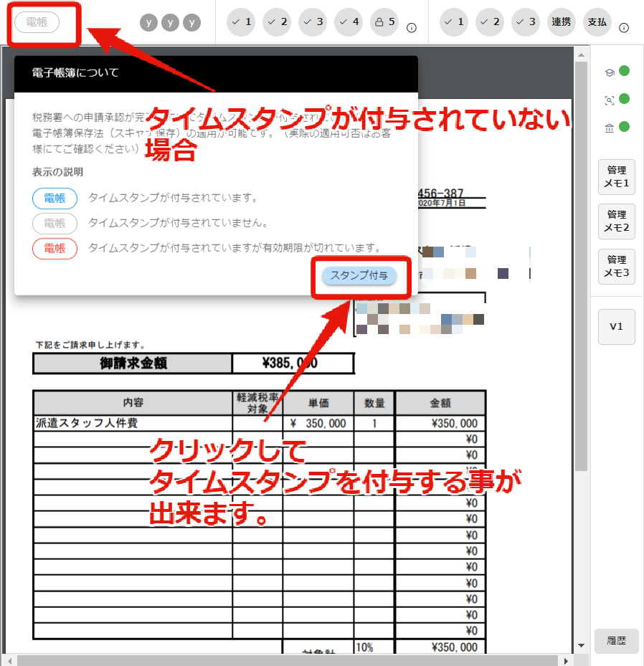Select approval step 4 in first step group

tap(349, 22)
